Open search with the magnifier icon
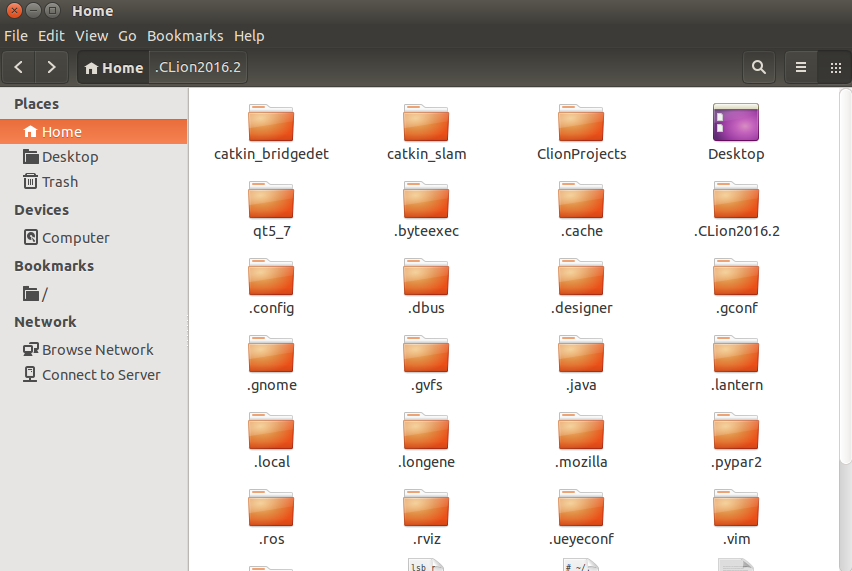The height and width of the screenshot is (571, 852). tap(759, 67)
